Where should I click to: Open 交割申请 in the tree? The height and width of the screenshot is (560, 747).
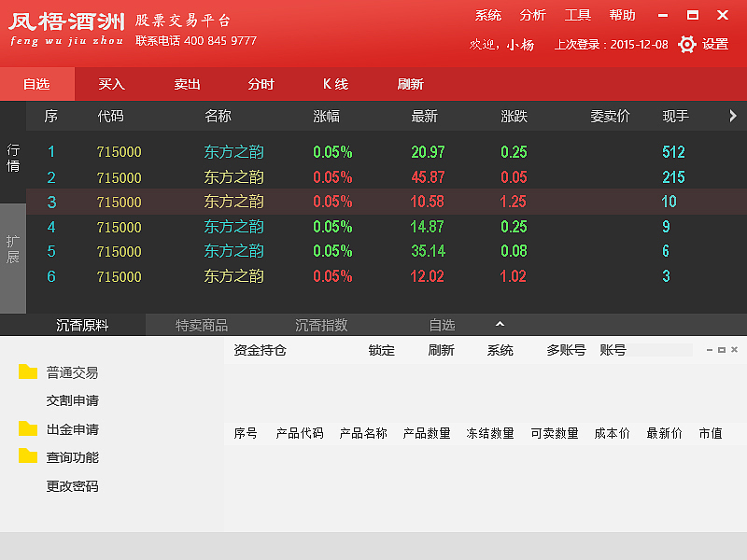73,400
